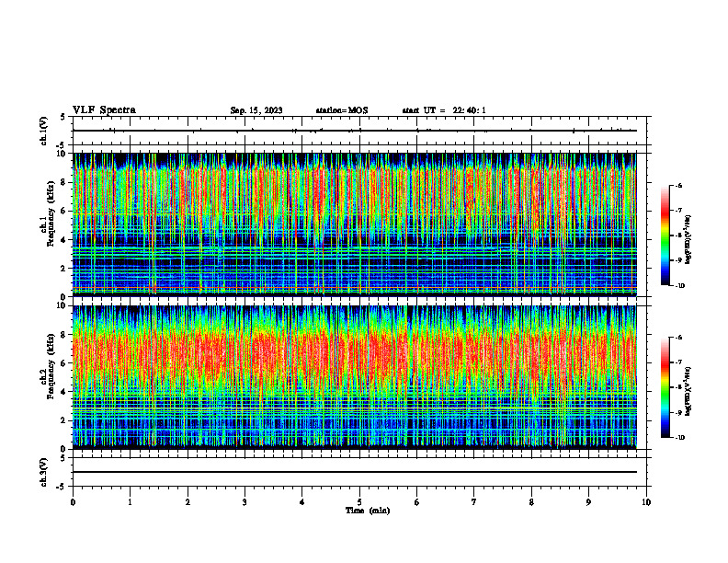Click the ch.1 spectrogram color scale bar

pos(665,236)
